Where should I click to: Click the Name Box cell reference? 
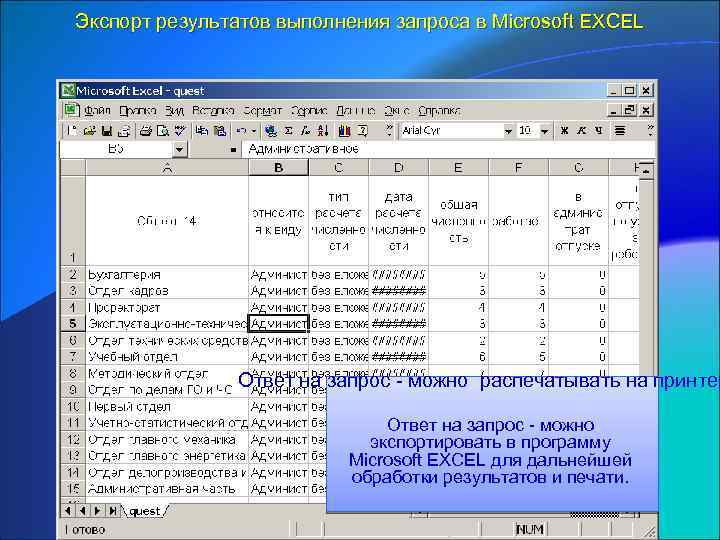point(117,149)
